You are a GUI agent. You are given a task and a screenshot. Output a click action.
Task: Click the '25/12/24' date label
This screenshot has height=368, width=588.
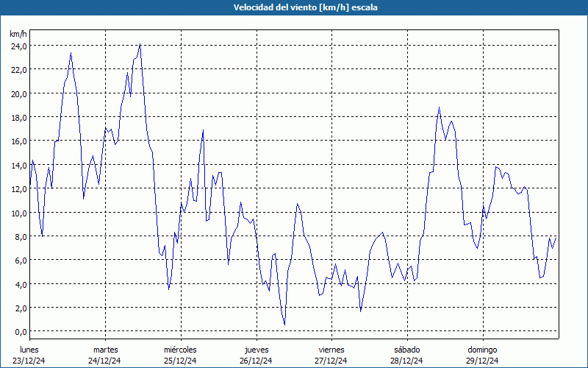click(x=180, y=361)
